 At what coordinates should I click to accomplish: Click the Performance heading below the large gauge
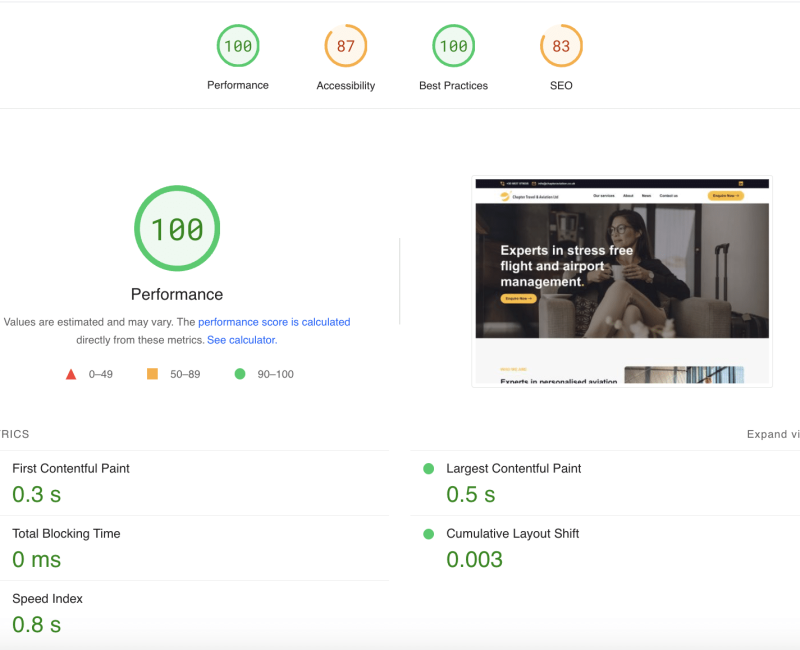click(177, 294)
